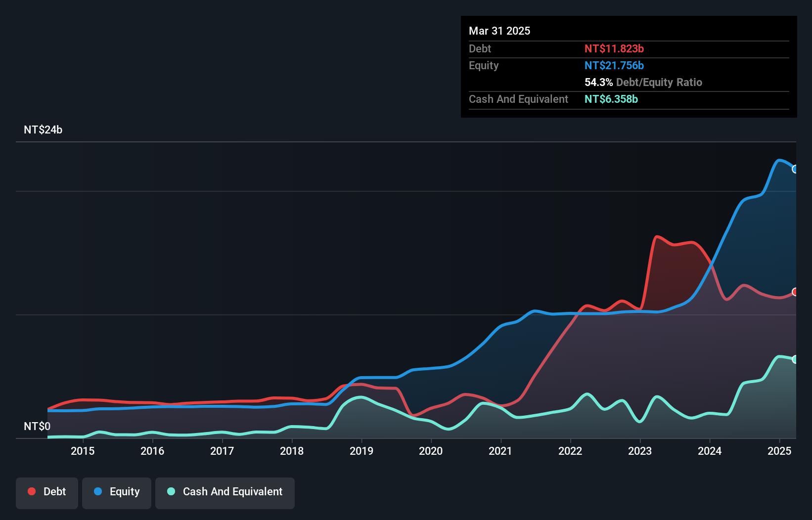Click the 2022 x-axis label

point(570,451)
